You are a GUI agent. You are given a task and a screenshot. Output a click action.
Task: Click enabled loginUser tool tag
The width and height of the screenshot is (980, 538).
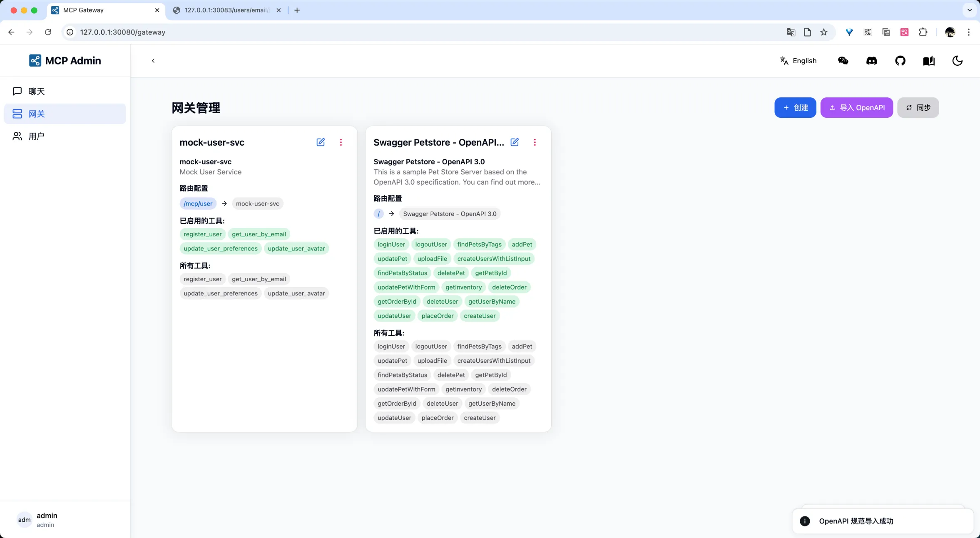(x=391, y=244)
